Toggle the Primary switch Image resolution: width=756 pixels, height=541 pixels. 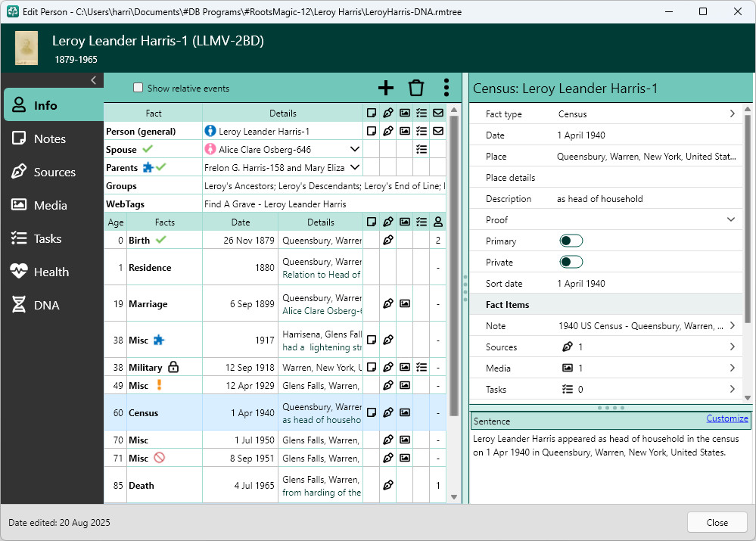click(571, 241)
